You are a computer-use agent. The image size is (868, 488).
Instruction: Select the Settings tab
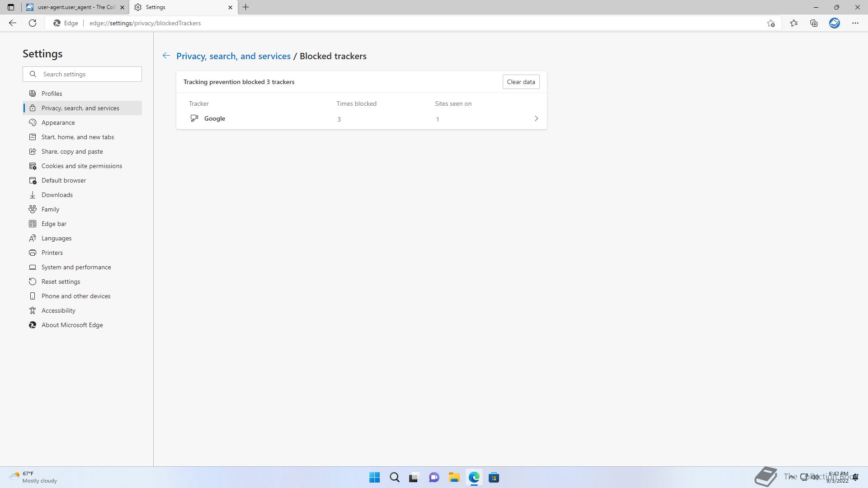point(184,7)
